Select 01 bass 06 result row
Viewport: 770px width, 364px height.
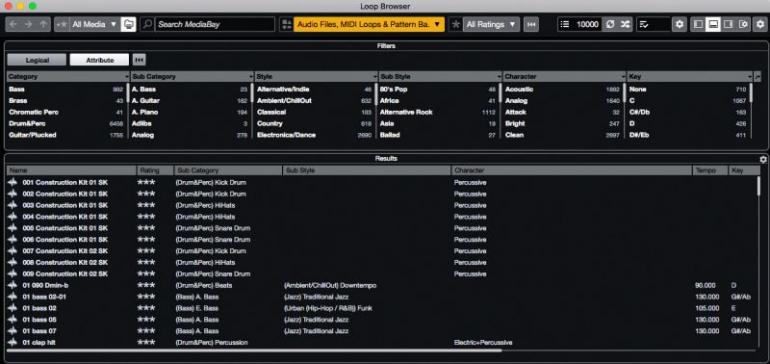click(x=383, y=320)
